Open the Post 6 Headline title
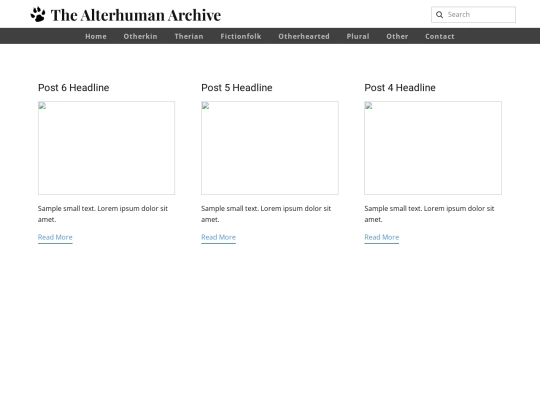This screenshot has width=540, height=405. click(x=73, y=87)
